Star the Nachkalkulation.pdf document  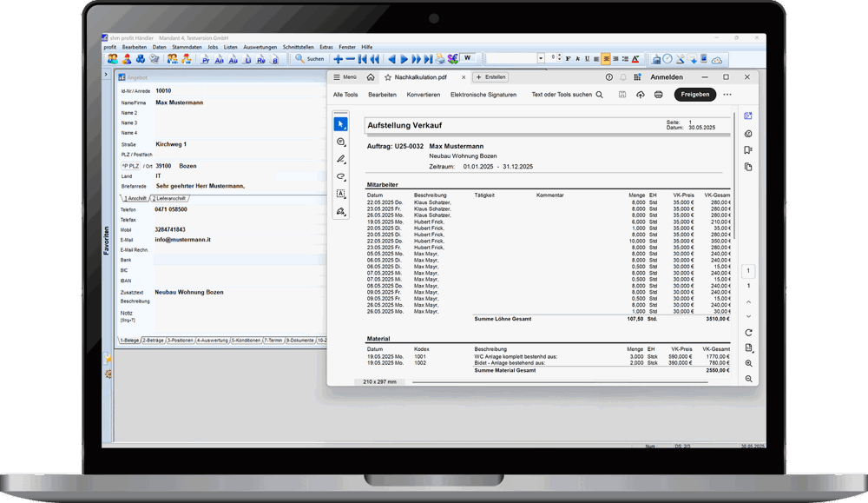click(388, 77)
